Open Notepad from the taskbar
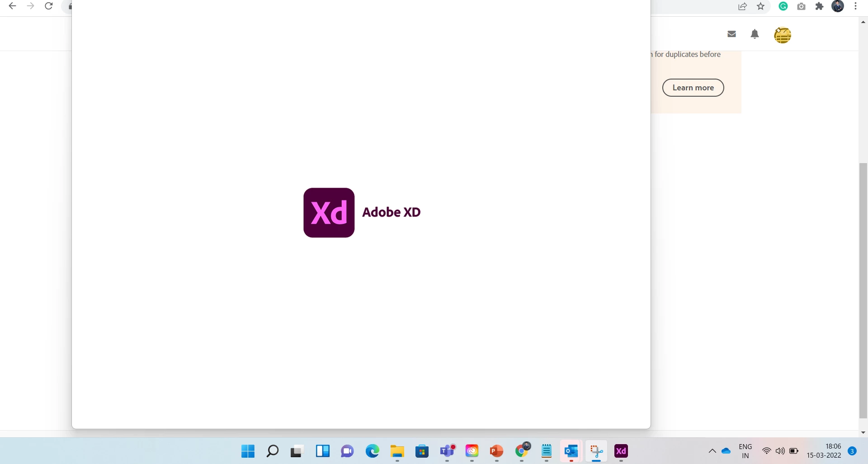 click(x=547, y=451)
